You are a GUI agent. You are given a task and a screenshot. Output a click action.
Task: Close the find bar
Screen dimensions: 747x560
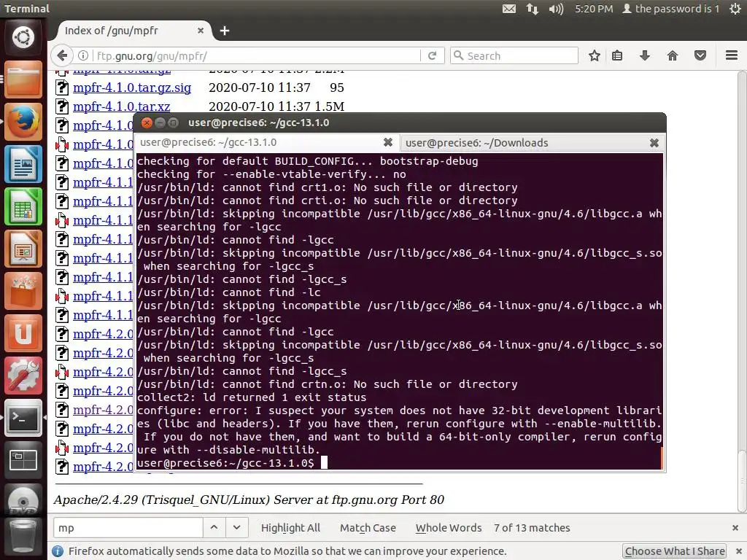click(x=735, y=528)
